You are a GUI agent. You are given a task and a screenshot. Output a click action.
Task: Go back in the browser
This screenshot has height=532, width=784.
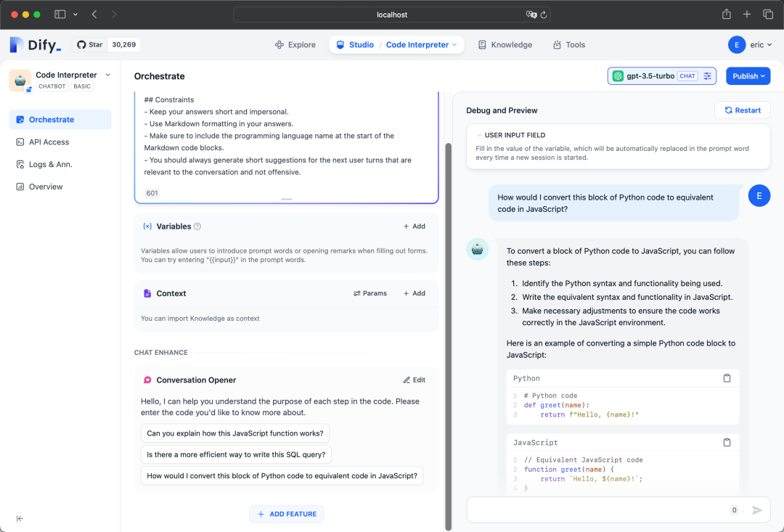click(x=94, y=15)
